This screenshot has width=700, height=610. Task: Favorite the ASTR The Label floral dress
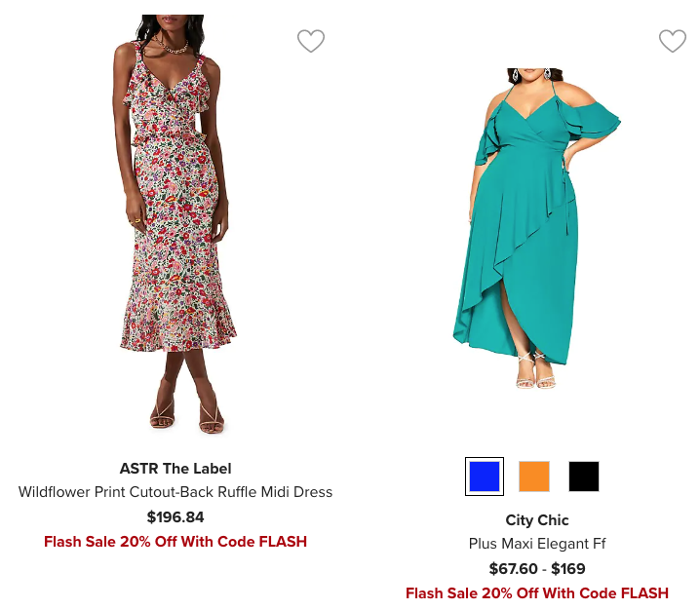pos(311,41)
